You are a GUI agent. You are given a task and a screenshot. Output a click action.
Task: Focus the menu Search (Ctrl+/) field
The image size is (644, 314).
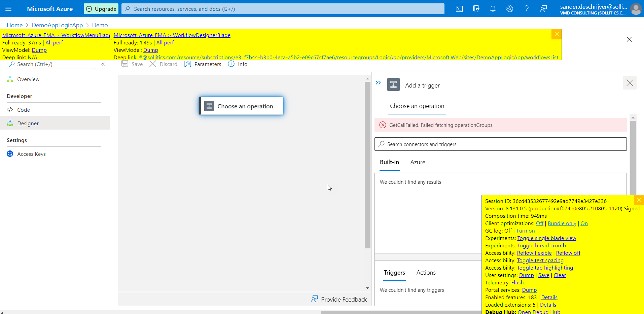pyautogui.click(x=51, y=64)
